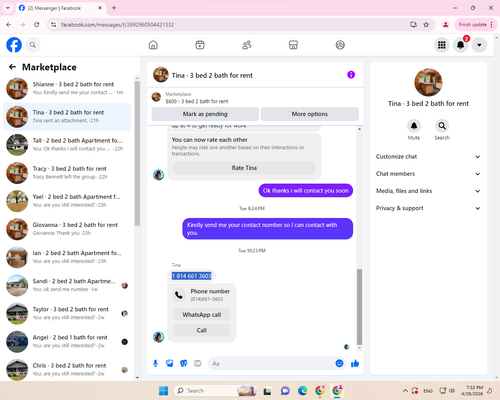Open the Friends icon in top navigation
Viewport: 500px width, 400px height.
(247, 45)
